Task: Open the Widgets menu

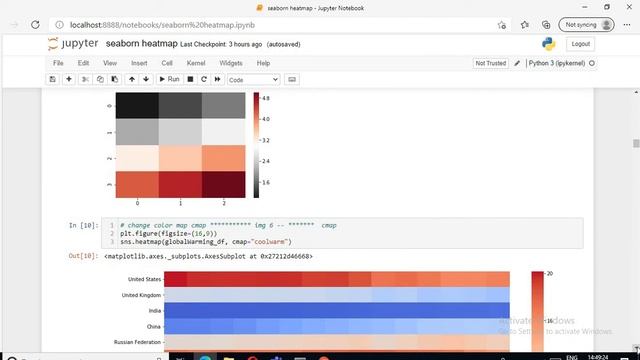Action: click(x=231, y=63)
